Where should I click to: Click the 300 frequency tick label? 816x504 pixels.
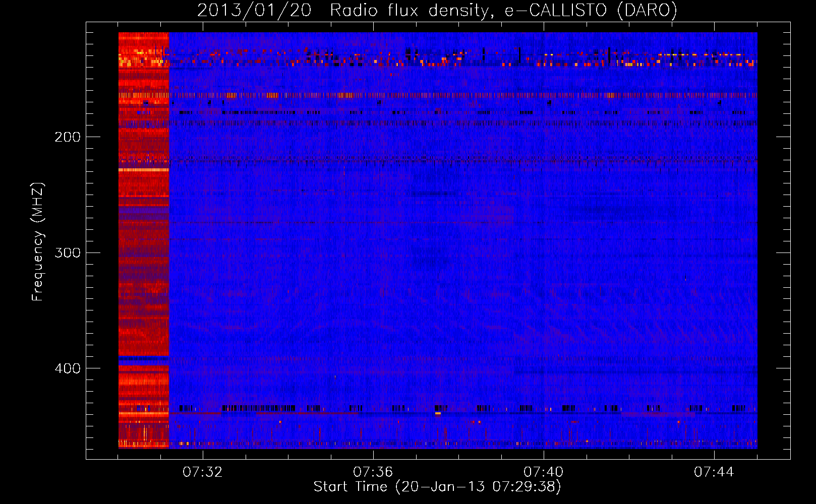(x=68, y=253)
